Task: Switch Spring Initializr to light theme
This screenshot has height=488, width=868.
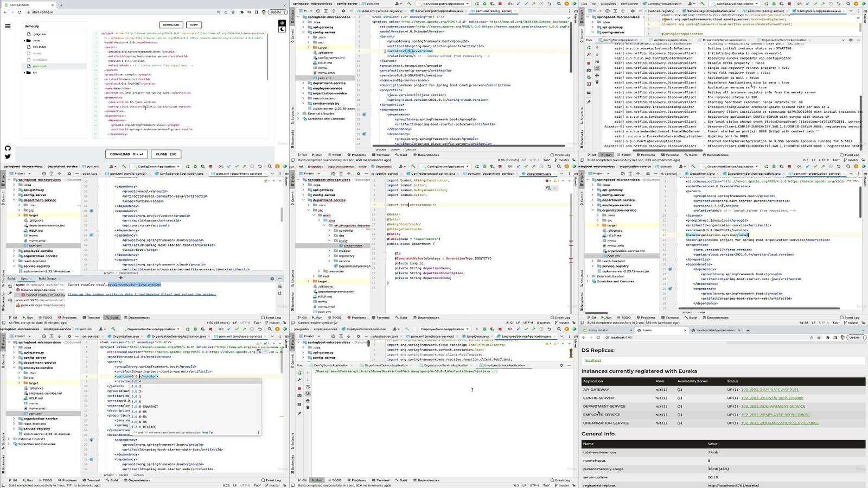Action: coord(282,23)
